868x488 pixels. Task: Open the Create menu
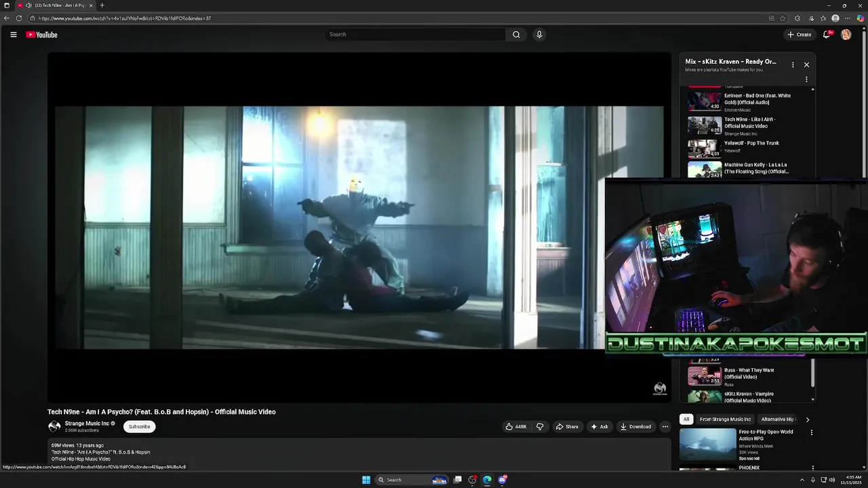point(799,35)
